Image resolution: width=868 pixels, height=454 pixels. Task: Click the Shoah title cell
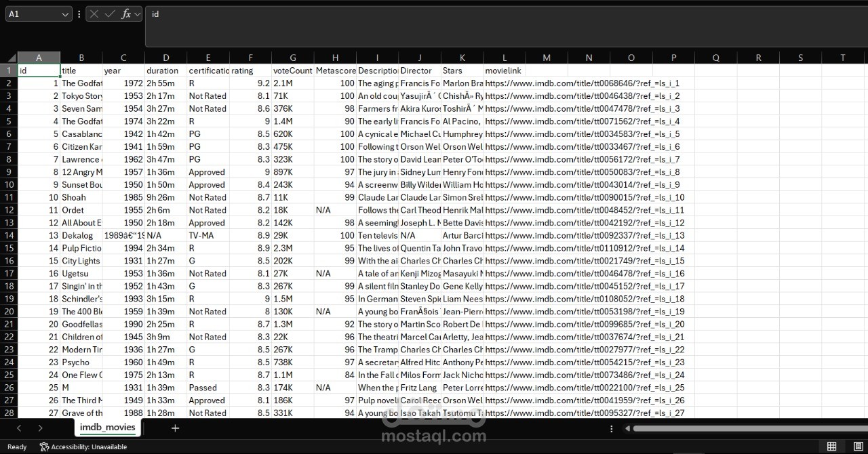(81, 197)
